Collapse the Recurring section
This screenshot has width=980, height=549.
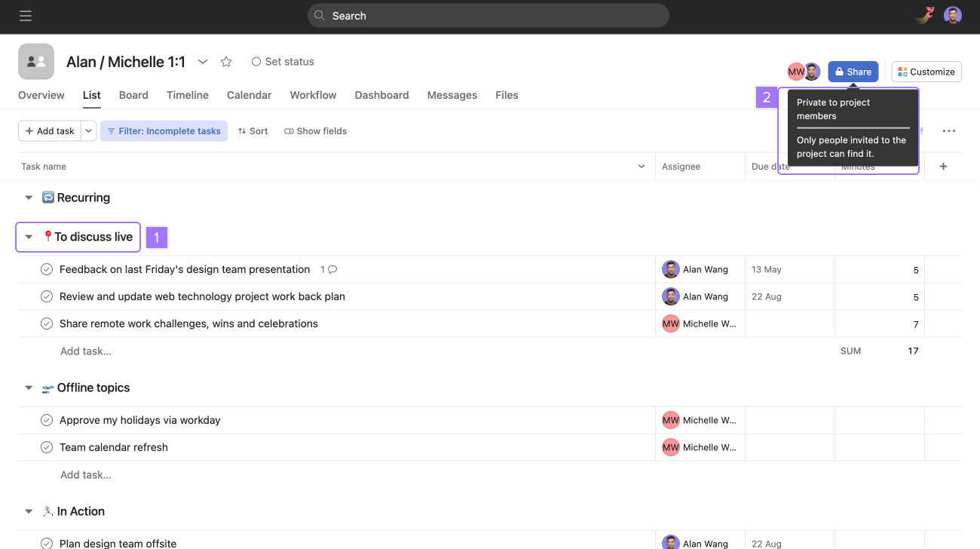(x=29, y=197)
